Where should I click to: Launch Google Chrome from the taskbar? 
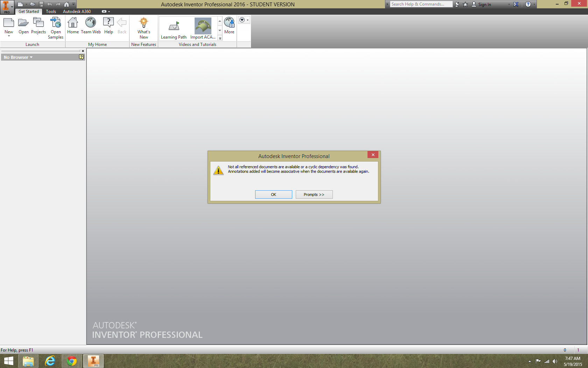(x=71, y=361)
